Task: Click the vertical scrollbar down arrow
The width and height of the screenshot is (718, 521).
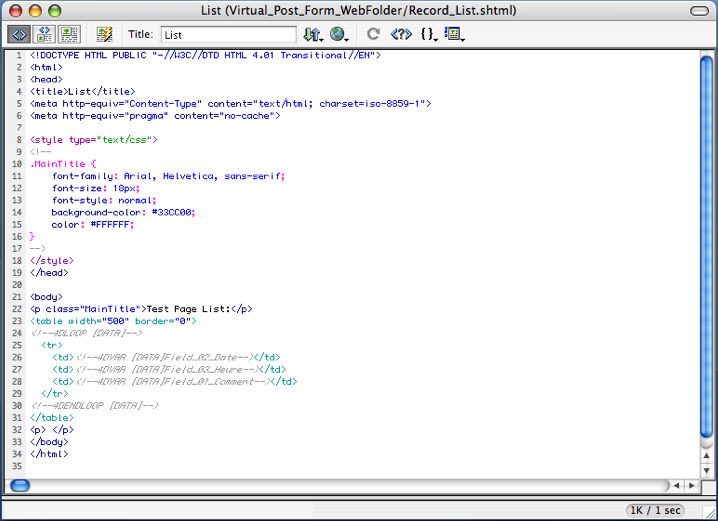Action: click(x=708, y=469)
